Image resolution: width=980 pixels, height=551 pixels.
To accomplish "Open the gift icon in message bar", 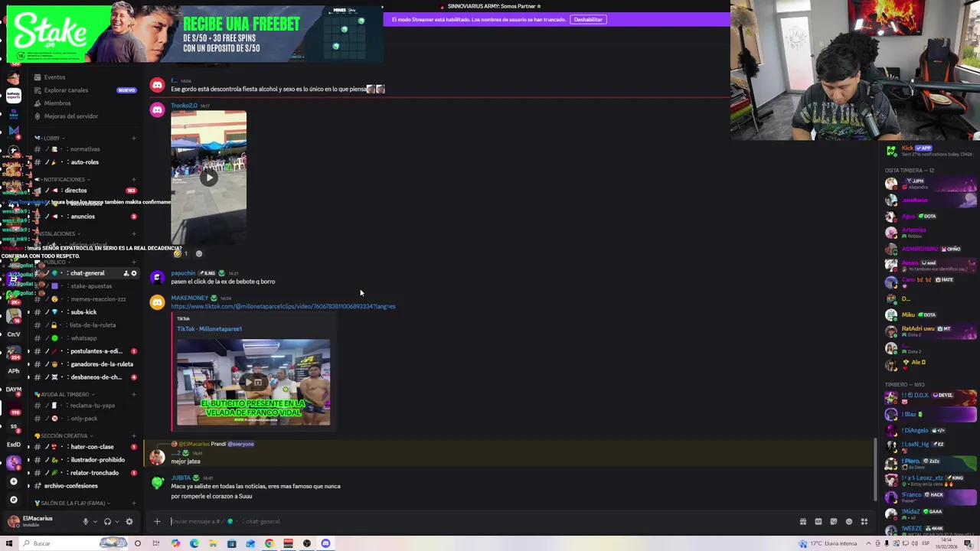I will click(x=802, y=522).
